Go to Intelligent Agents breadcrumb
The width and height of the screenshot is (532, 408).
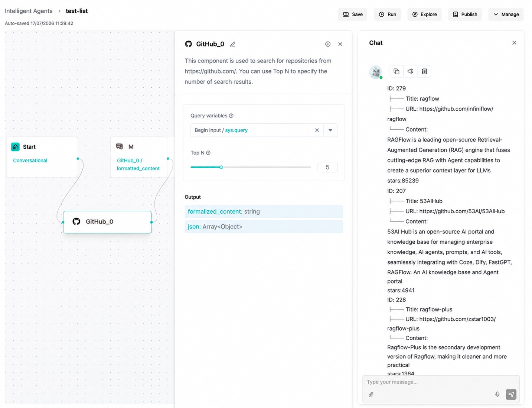[x=29, y=11]
